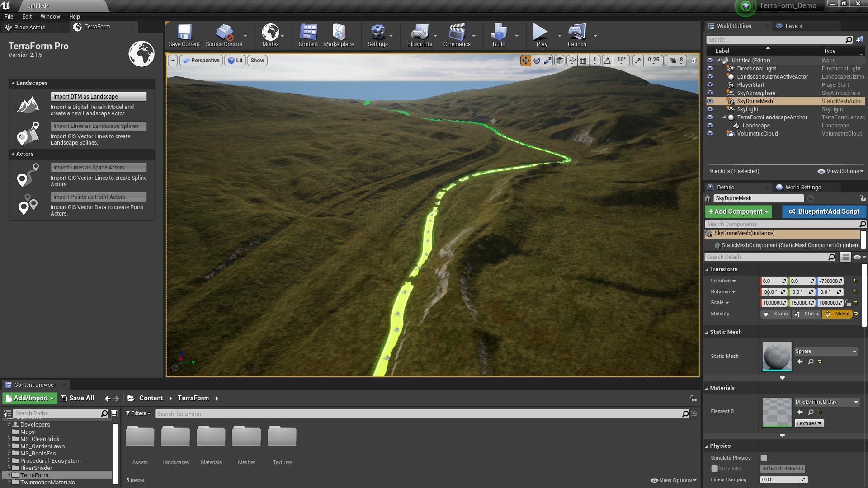868x488 pixels.
Task: Open the Modes toolbar icon
Action: (270, 35)
